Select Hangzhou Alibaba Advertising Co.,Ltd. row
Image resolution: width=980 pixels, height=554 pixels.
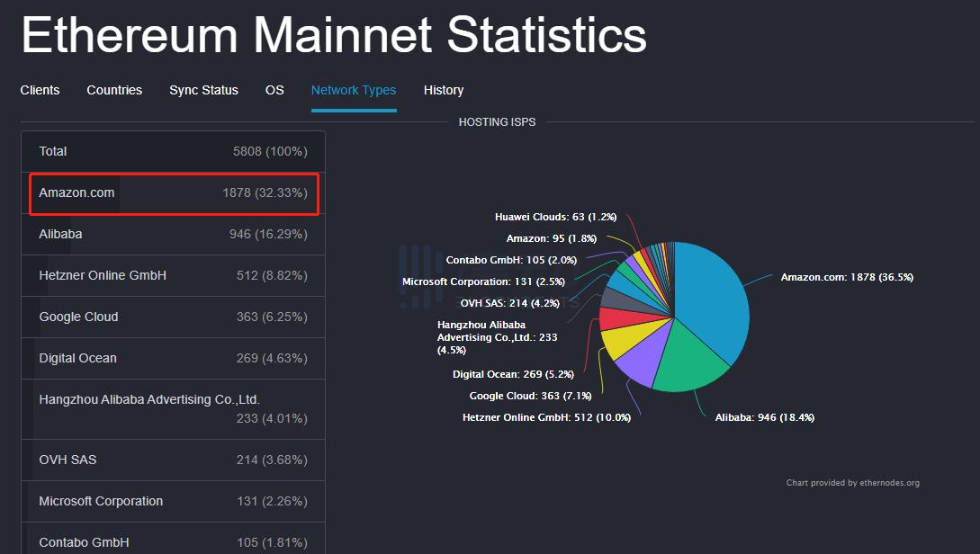click(x=173, y=409)
